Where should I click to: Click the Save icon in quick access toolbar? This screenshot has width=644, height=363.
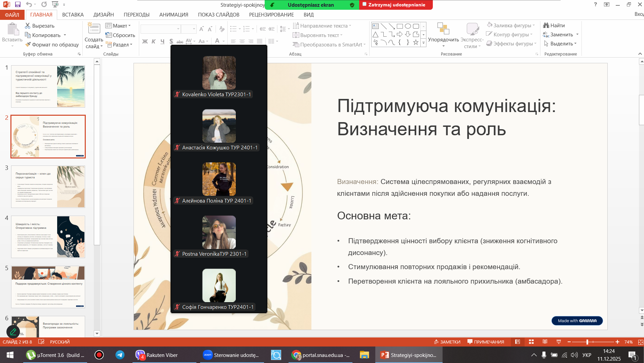point(18,4)
